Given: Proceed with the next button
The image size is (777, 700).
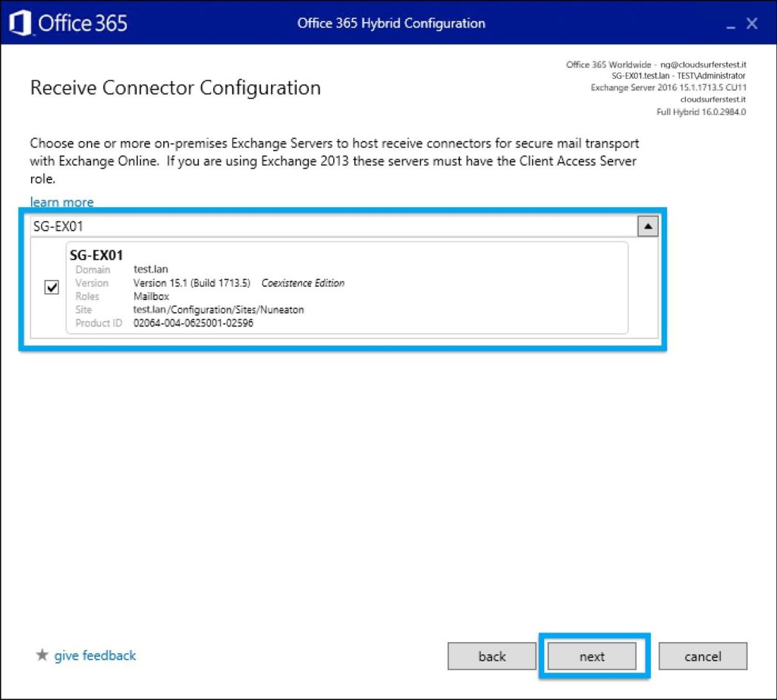Looking at the screenshot, I should (x=592, y=657).
